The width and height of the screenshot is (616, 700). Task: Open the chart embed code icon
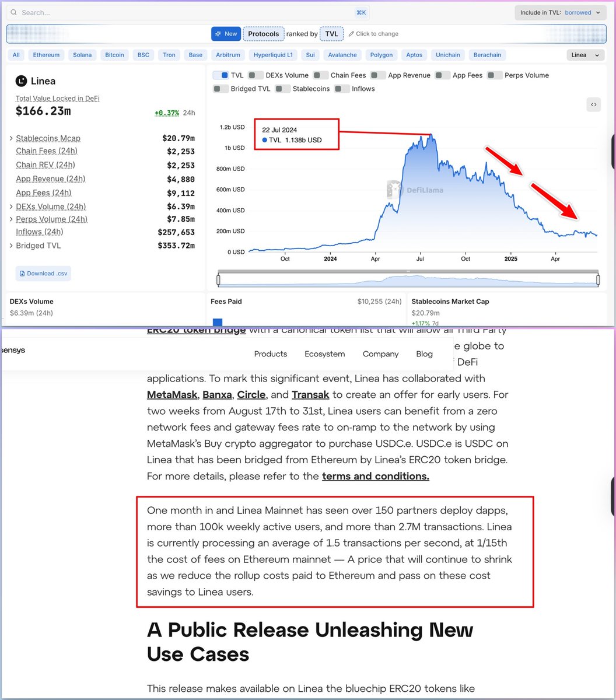coord(593,104)
